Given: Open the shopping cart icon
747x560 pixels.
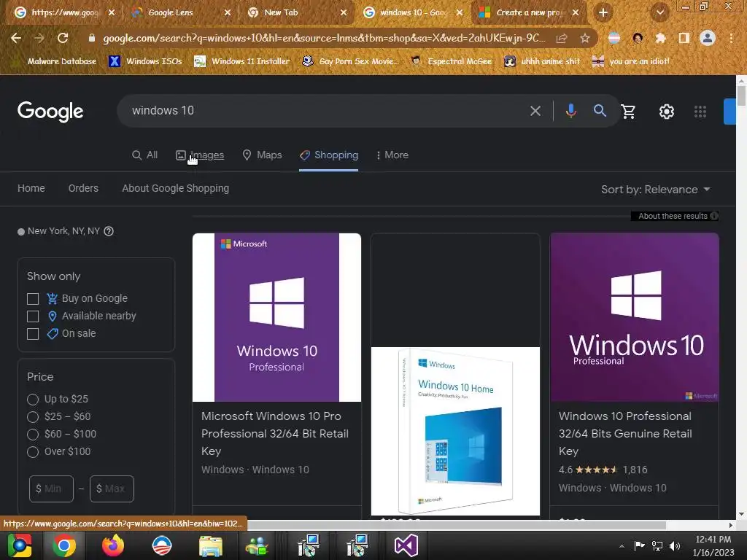Looking at the screenshot, I should tap(629, 112).
